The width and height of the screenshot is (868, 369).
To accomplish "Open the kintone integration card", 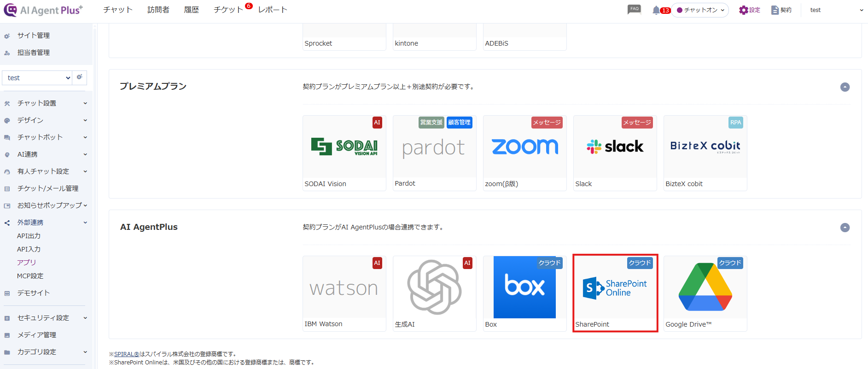I will point(435,37).
